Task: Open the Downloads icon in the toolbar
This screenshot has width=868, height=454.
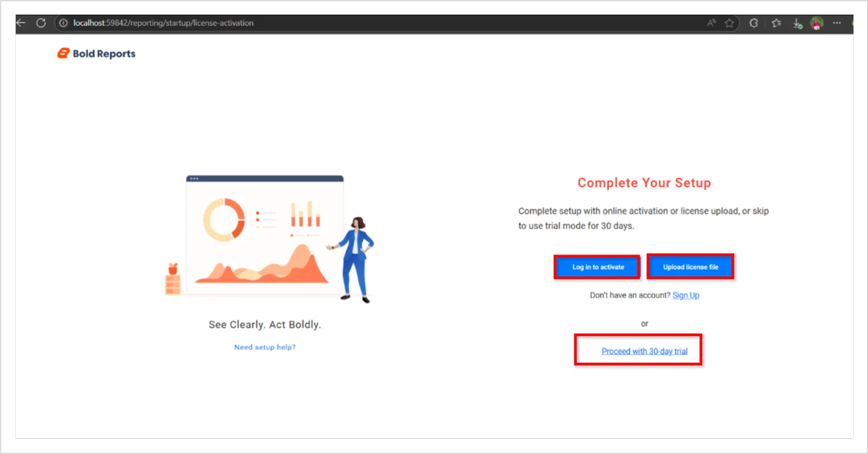Action: (x=797, y=23)
